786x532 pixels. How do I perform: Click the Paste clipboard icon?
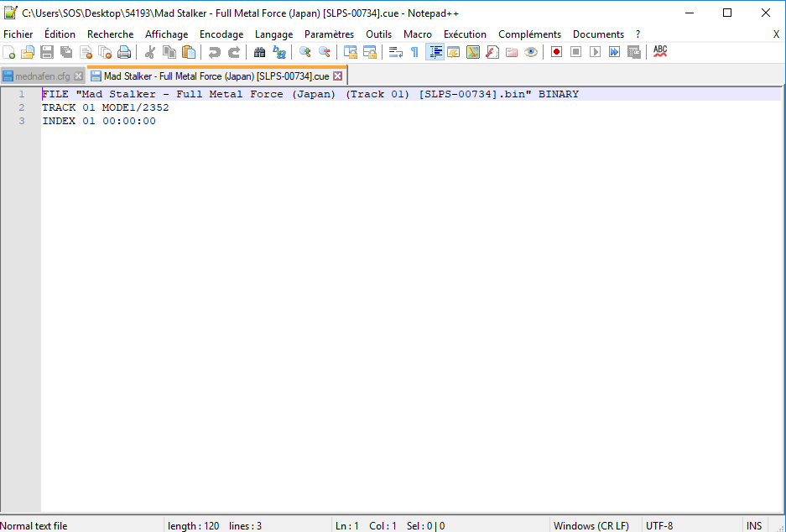189,52
